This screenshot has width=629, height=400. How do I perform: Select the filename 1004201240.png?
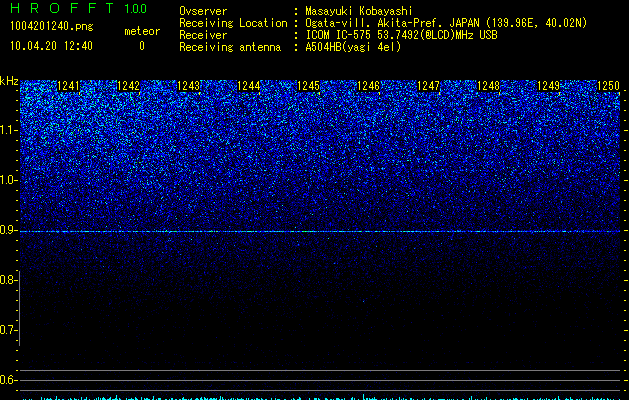(x=52, y=27)
